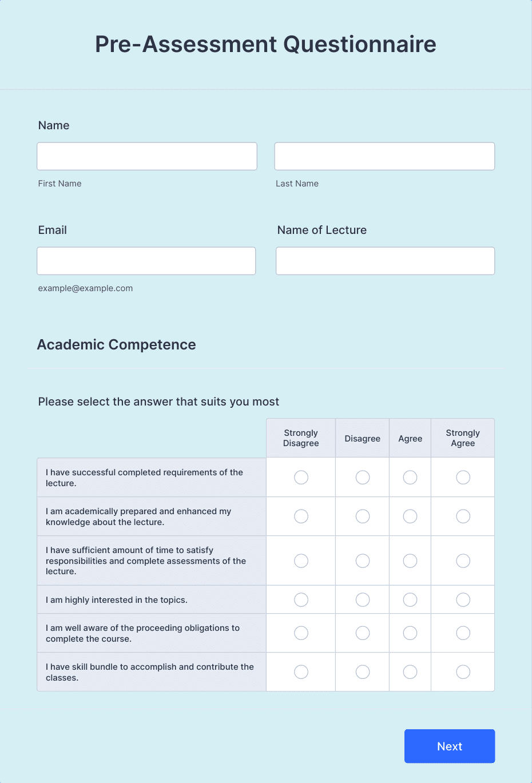
Task: Click the Email input field
Action: pyautogui.click(x=146, y=260)
